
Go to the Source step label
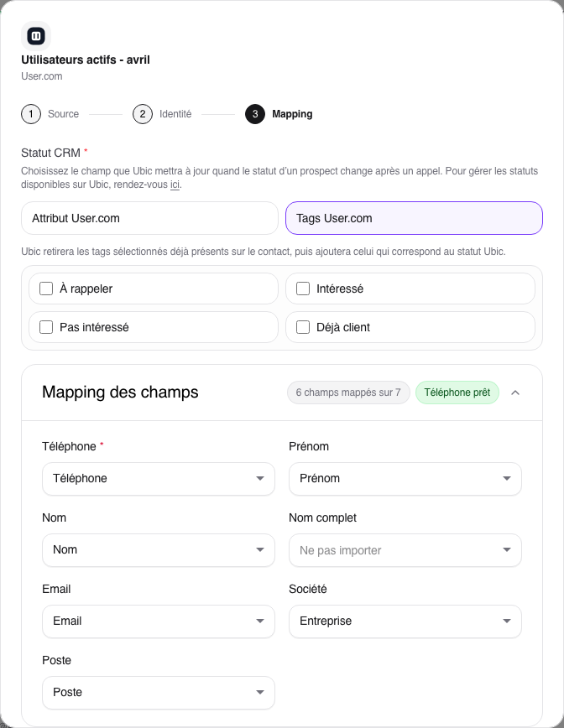click(x=63, y=114)
